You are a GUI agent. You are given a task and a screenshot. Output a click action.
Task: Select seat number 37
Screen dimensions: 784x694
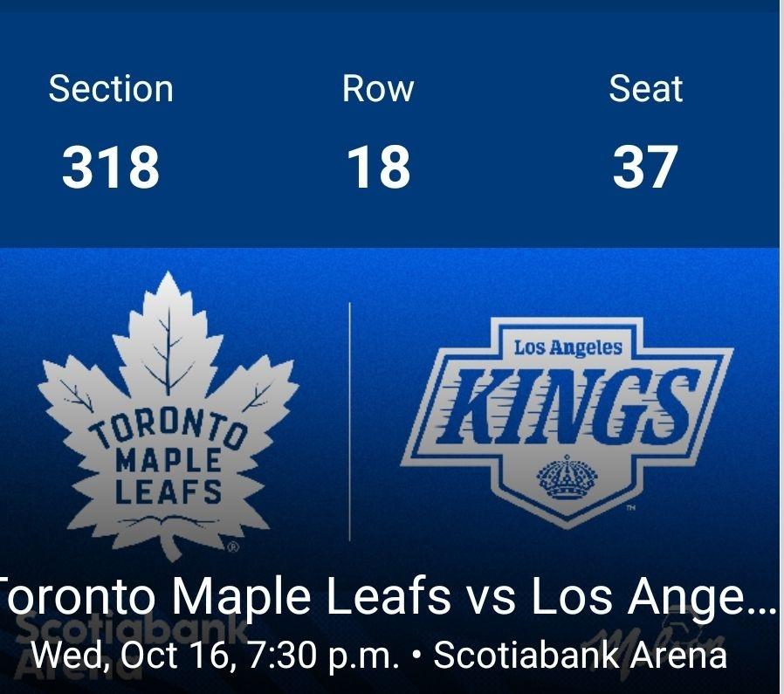645,167
